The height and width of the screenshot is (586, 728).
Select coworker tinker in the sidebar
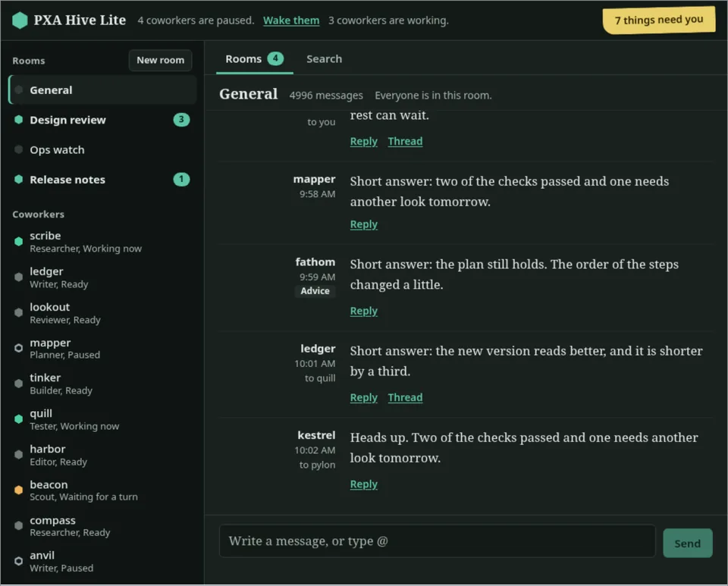tap(102, 384)
